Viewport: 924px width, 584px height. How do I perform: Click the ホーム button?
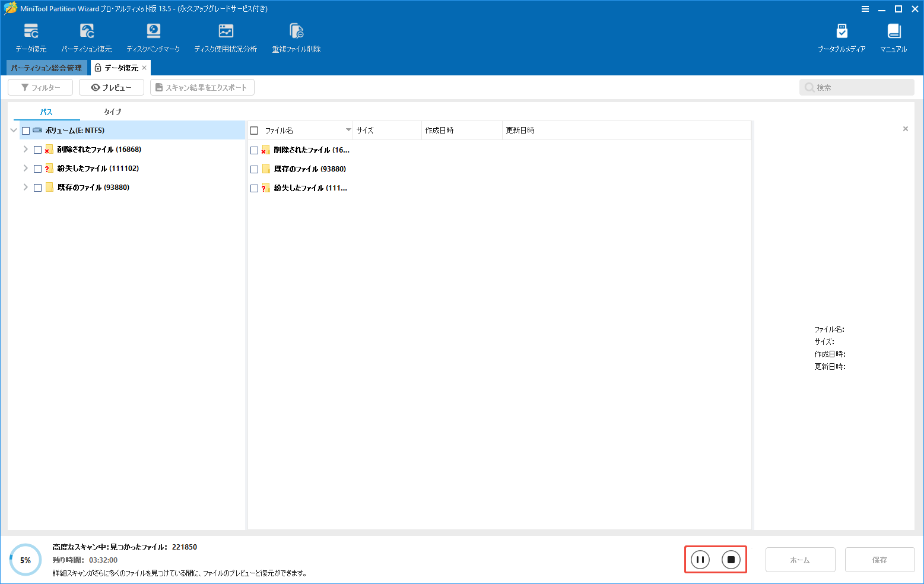point(800,559)
